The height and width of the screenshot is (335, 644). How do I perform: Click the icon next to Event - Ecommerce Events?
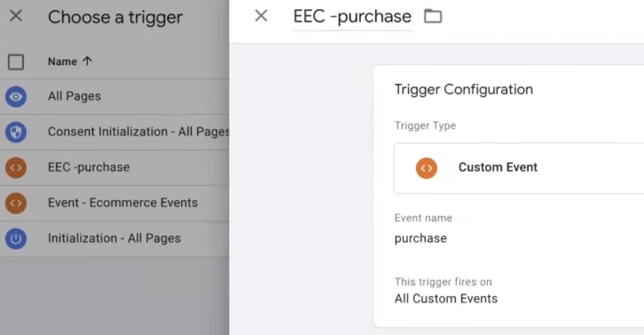coord(15,203)
